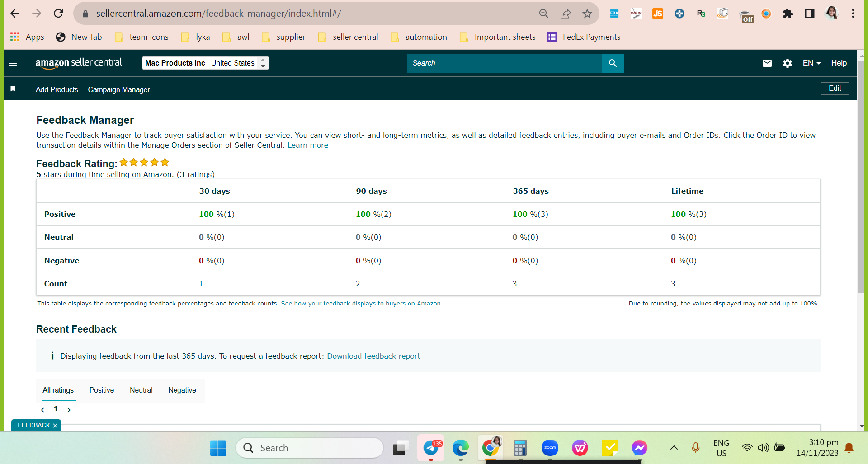Viewport: 868px width, 464px height.
Task: Go to previous page of feedback
Action: point(43,410)
